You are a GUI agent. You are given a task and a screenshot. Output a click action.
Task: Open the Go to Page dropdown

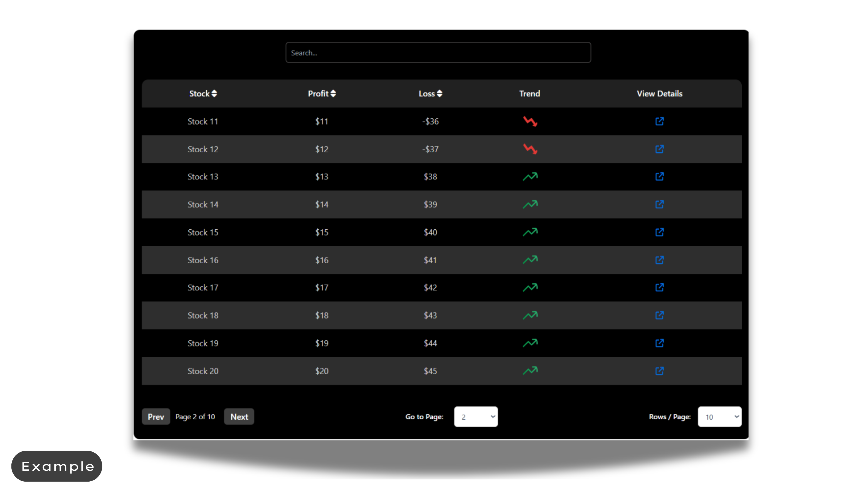click(x=476, y=417)
